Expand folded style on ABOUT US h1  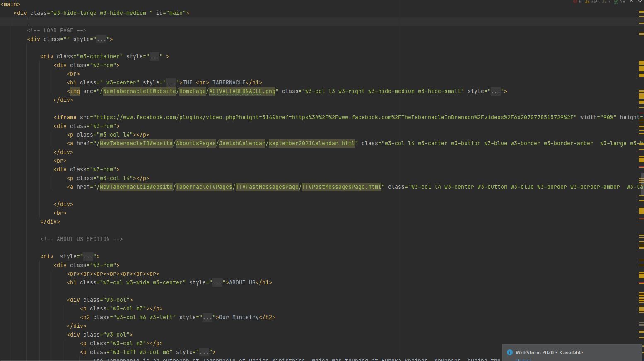pos(217,283)
